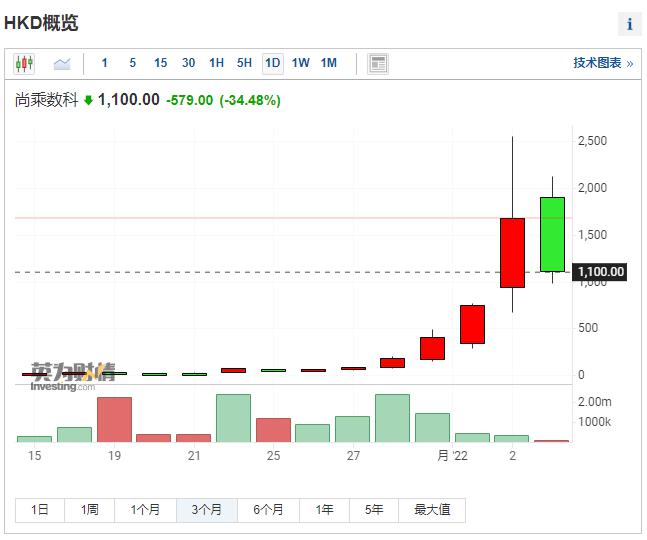This screenshot has width=647, height=540.
Task: Select the 1-minute interval
Action: tap(105, 63)
